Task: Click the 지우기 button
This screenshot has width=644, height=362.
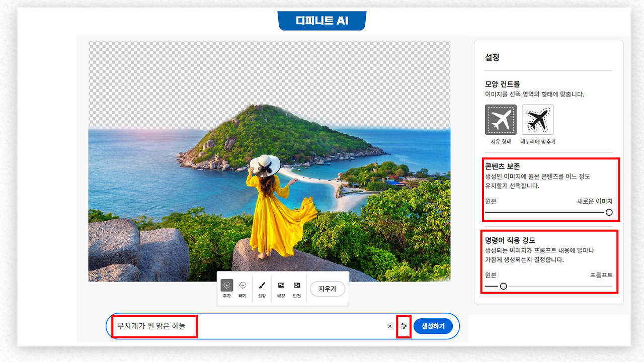Action: [x=328, y=289]
